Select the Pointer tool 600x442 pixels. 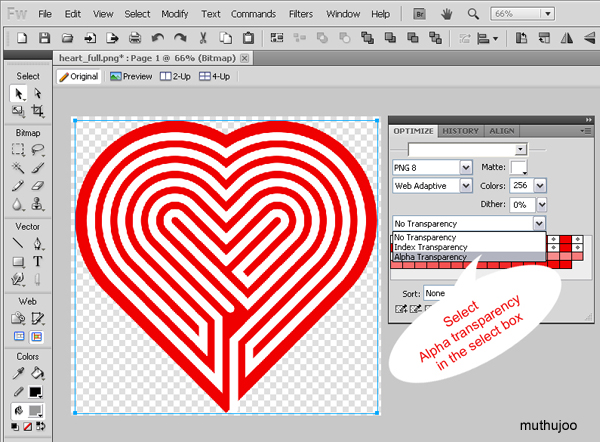click(18, 94)
